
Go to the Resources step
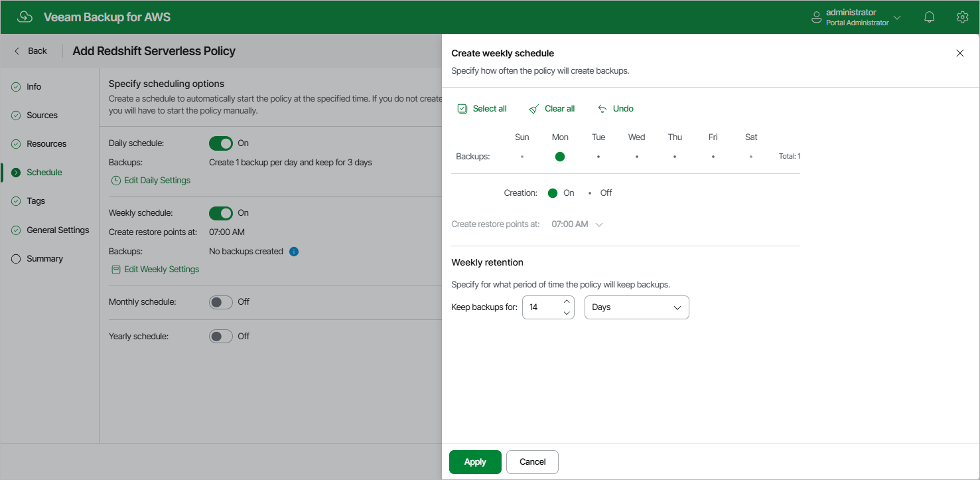click(x=46, y=144)
